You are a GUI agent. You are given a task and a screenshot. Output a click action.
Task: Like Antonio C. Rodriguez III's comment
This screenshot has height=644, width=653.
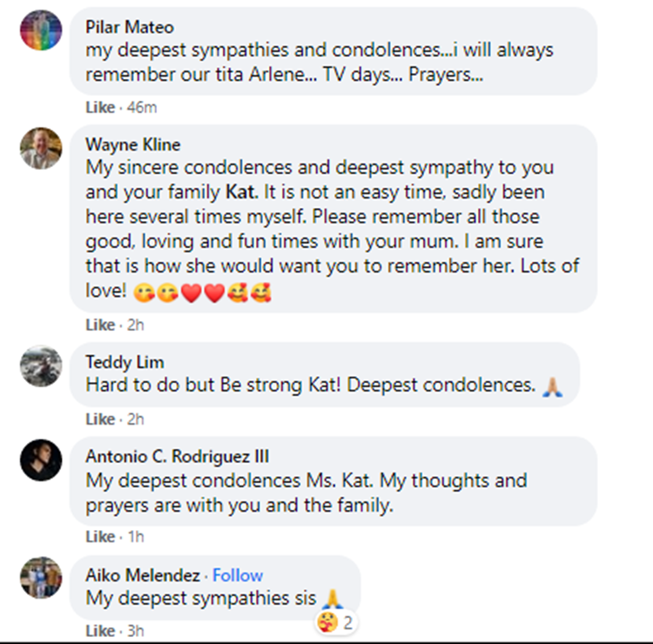tap(99, 536)
